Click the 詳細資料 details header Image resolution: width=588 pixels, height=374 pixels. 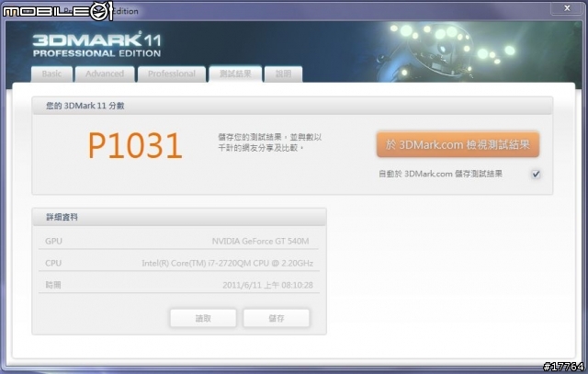coord(62,217)
